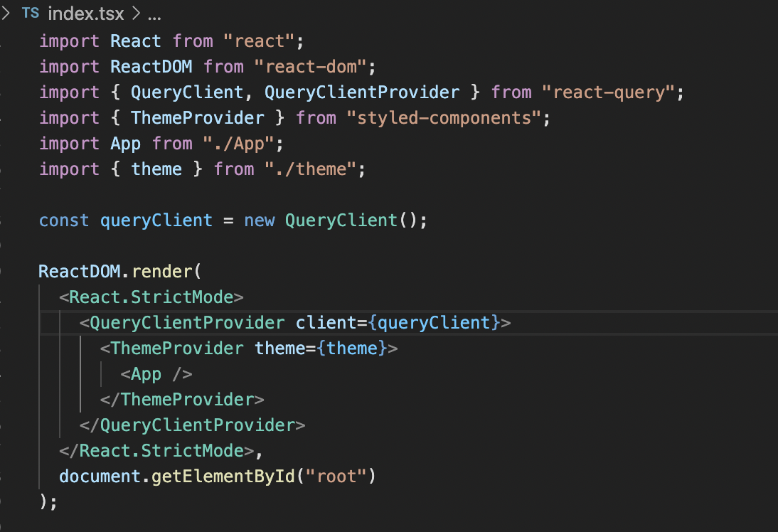Click QueryClientProvider in the import statement
This screenshot has width=778, height=532.
[362, 92]
